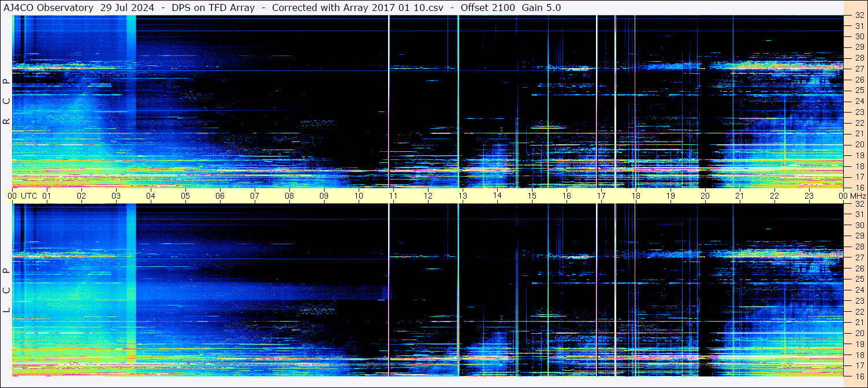Screen dimensions: 868x388
Task: Click the 32 MHz label in LCP panel
Action: (859, 204)
